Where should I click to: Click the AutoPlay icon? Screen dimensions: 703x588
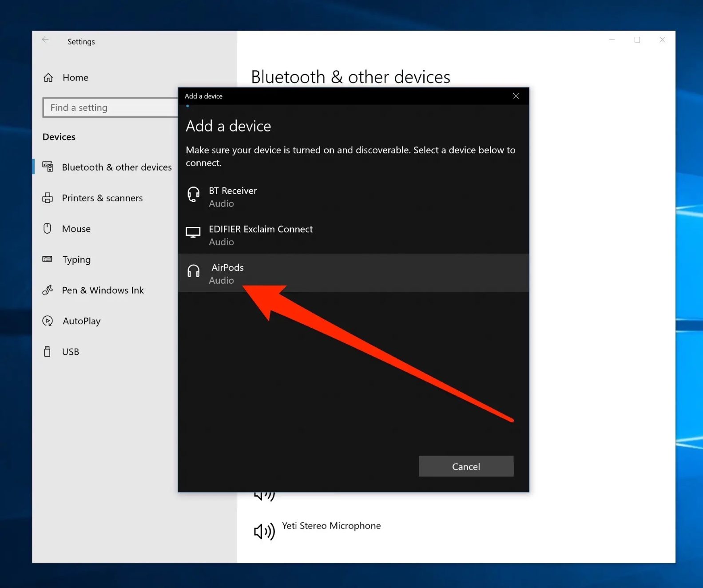(x=48, y=321)
